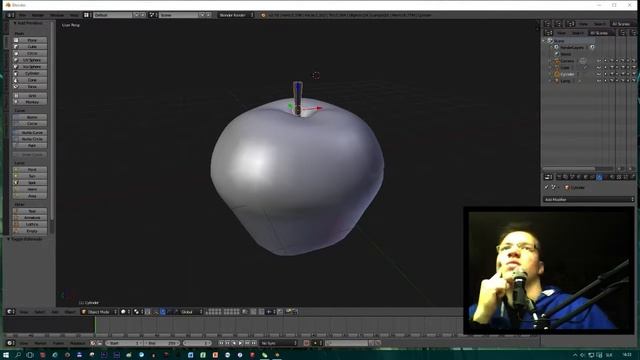Viewport: 640px width, 360px height.
Task: Add a Torus mesh primitive
Action: pos(30,87)
